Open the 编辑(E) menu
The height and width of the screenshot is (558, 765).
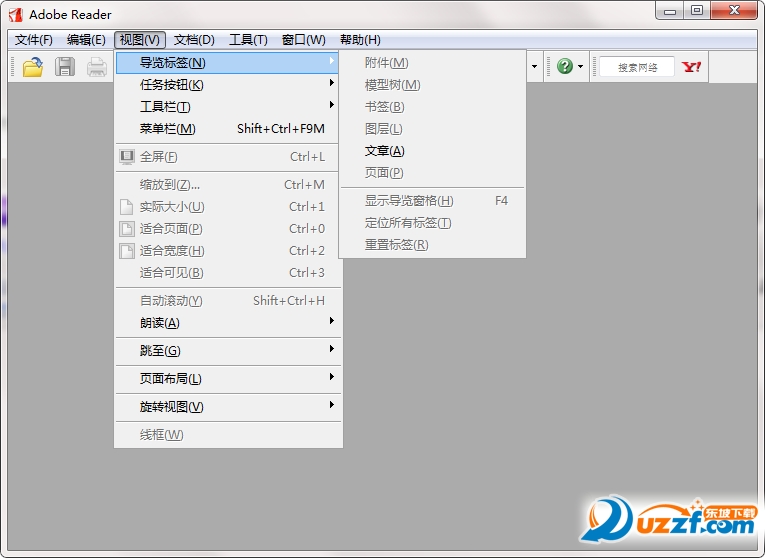(86, 40)
